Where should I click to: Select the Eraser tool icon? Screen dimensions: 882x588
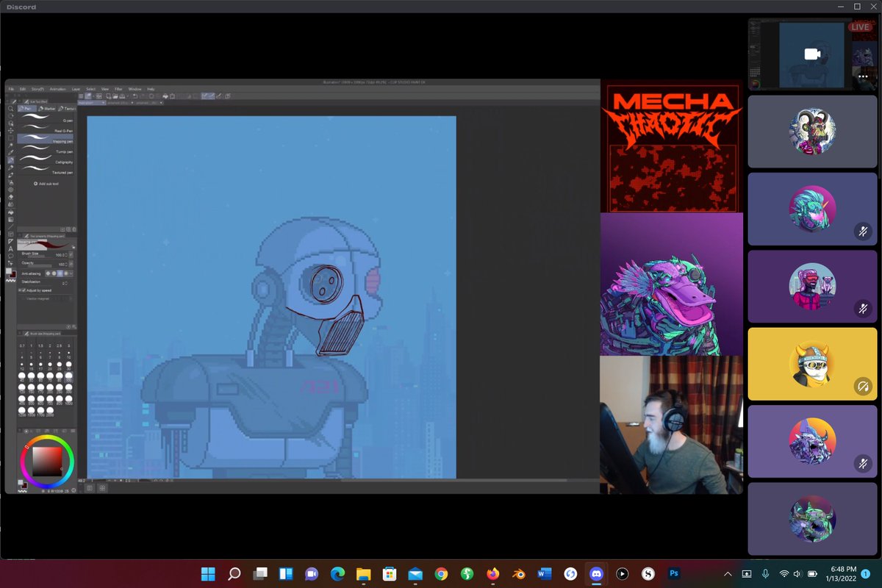(10, 197)
